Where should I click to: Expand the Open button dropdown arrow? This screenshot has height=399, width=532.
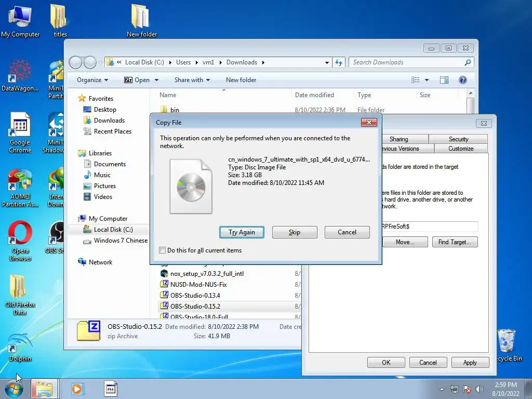point(157,80)
